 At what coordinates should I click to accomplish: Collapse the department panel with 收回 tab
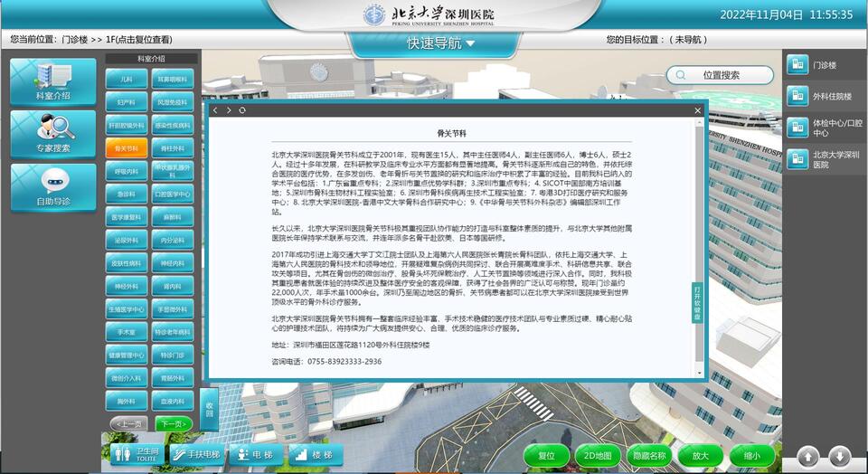click(x=209, y=409)
